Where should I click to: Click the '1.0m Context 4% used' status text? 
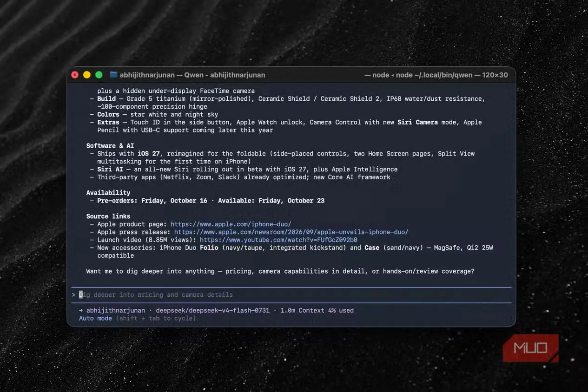(317, 311)
